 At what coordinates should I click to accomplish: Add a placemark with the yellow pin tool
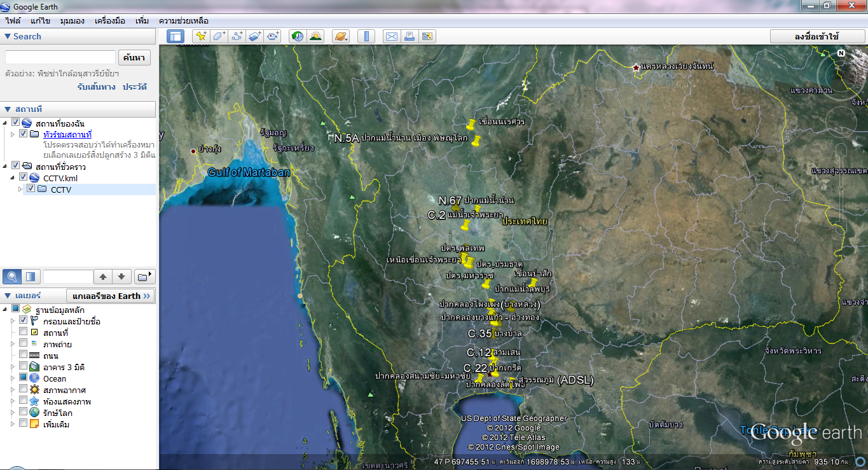point(202,36)
